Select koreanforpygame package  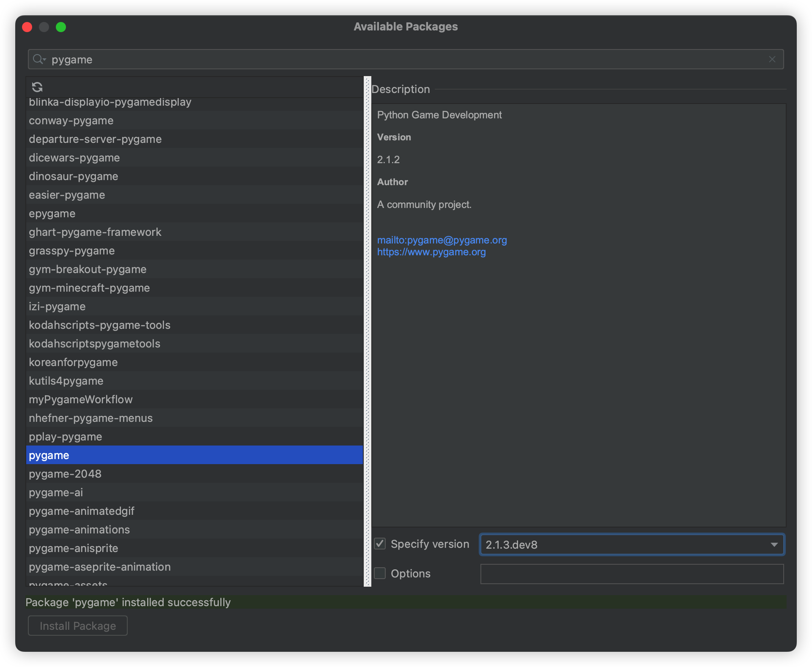tap(195, 362)
